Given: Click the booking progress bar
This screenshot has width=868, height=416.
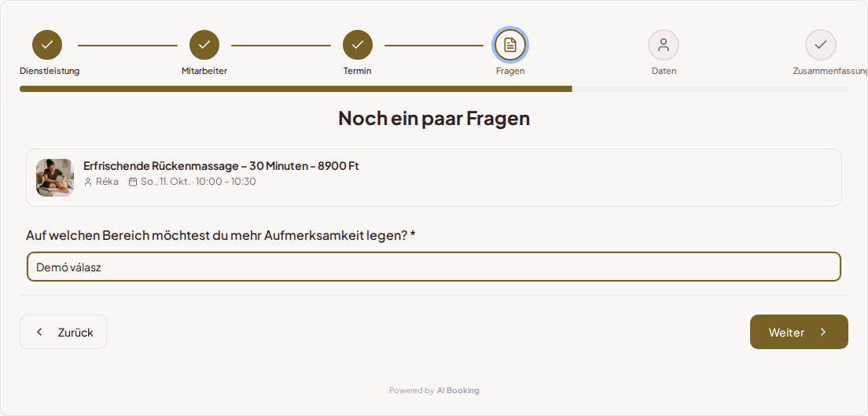Looking at the screenshot, I should [434, 89].
